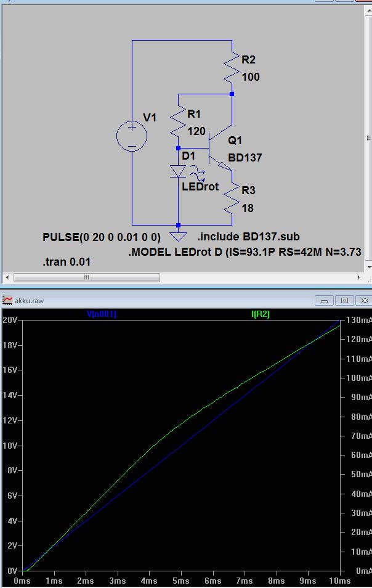Select the I(R2) trace label
The width and height of the screenshot is (372, 588).
(261, 314)
